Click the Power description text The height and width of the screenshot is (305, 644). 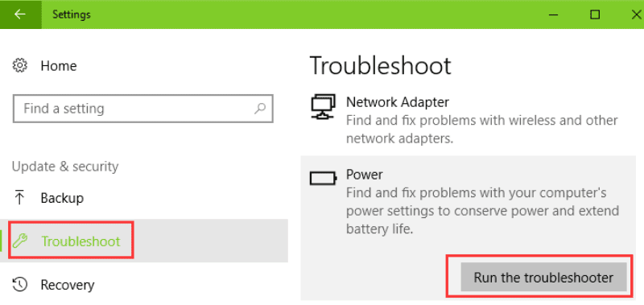482,211
